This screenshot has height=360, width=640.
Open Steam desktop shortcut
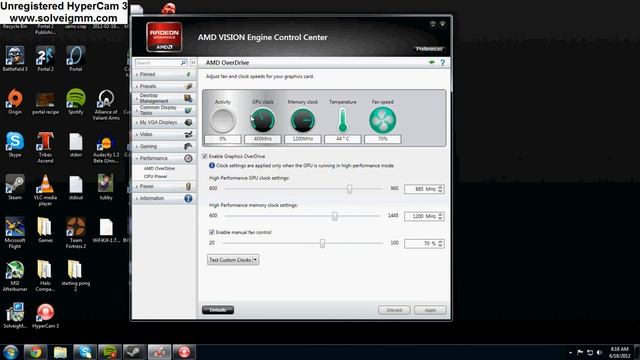[15, 187]
